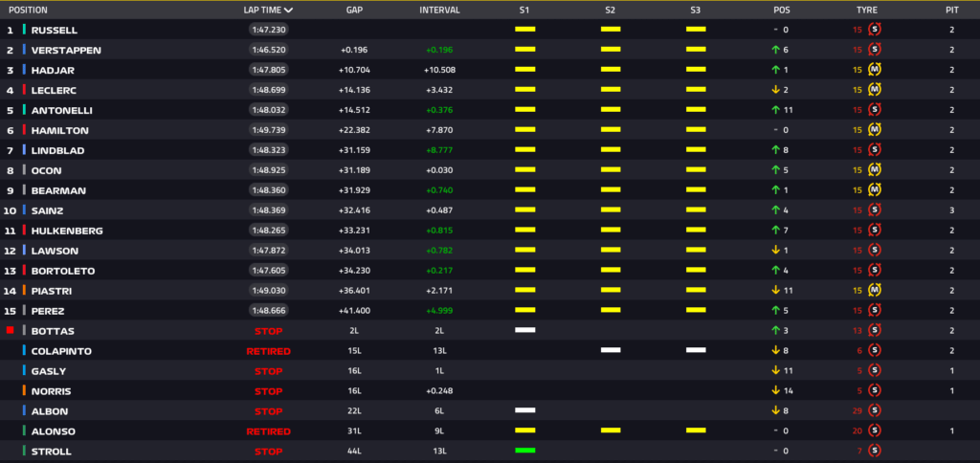Click gap value +41.400

coord(354,311)
